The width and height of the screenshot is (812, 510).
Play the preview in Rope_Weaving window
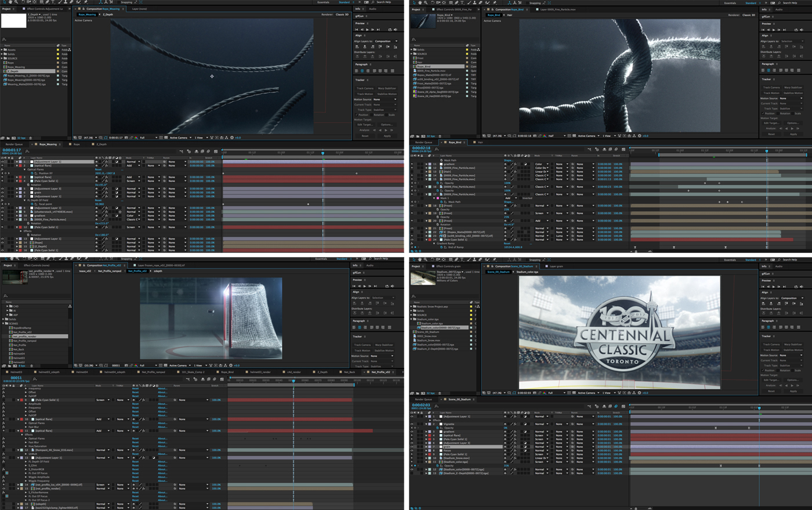(x=367, y=30)
